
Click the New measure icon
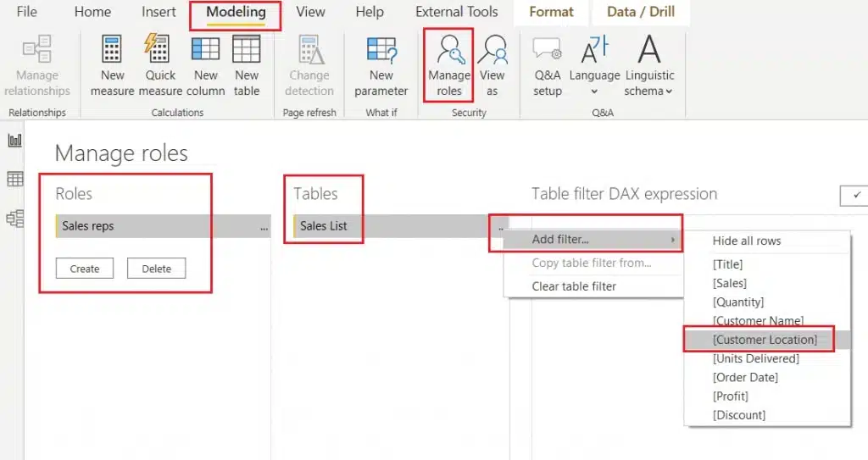(112, 50)
